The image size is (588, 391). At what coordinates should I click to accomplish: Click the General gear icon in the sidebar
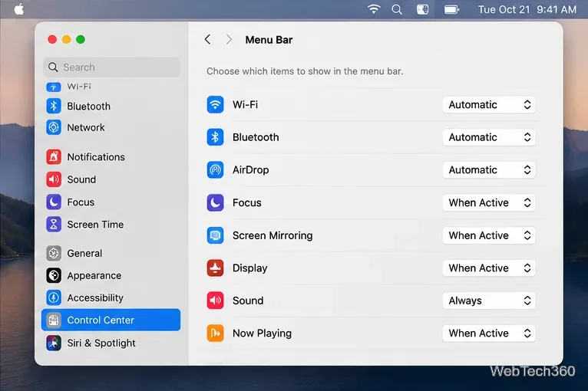(x=54, y=254)
